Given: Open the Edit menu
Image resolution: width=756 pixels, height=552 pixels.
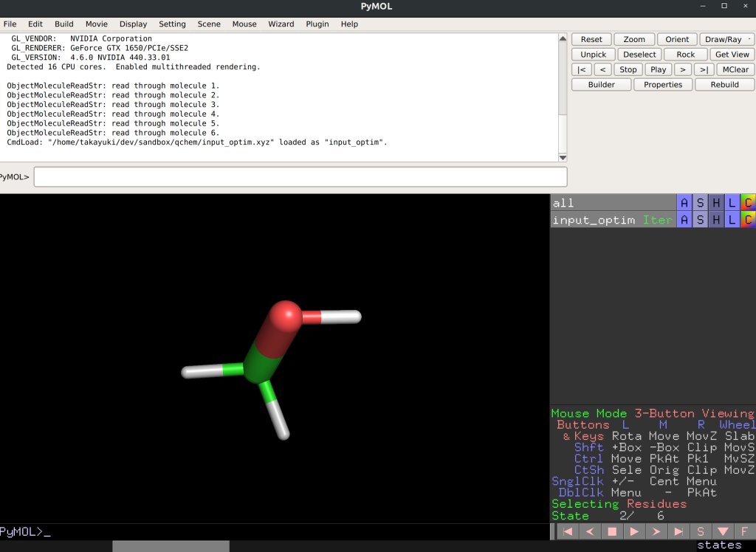Looking at the screenshot, I should (x=35, y=24).
